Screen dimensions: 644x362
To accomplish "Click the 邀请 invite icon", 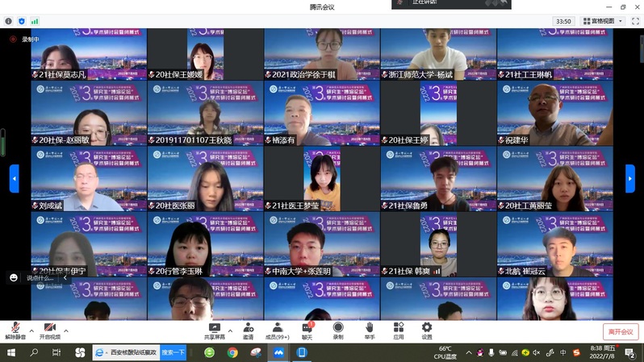I will (248, 330).
